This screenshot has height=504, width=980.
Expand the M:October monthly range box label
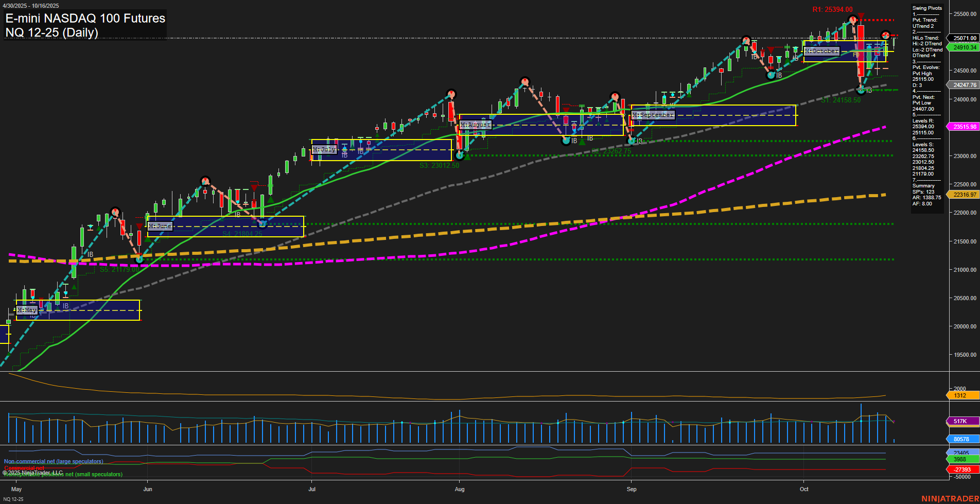click(821, 51)
